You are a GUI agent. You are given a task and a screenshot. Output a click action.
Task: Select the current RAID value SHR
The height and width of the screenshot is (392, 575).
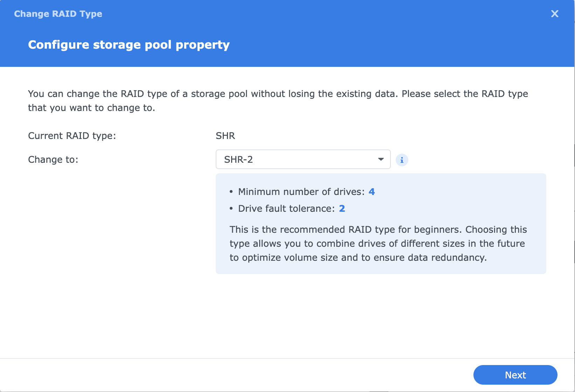tap(225, 136)
